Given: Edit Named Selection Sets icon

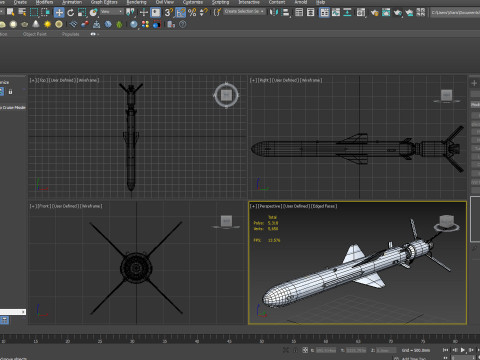Looking at the screenshot, I should point(217,13).
